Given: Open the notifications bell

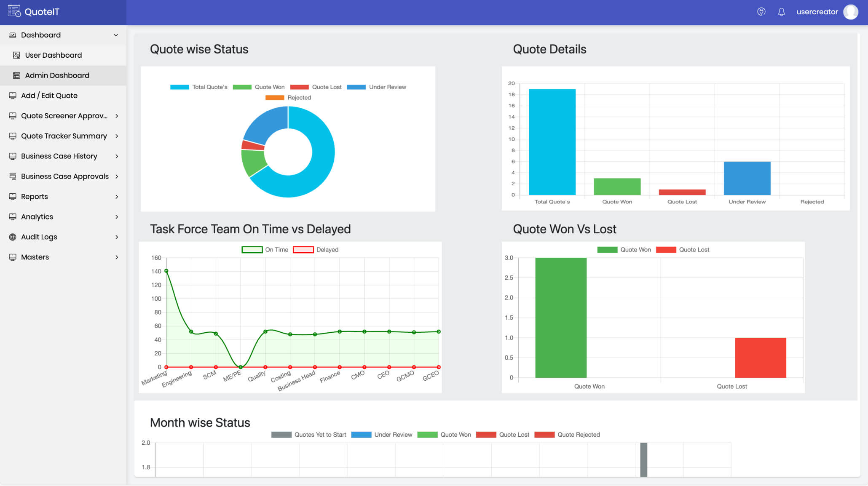Looking at the screenshot, I should click(781, 12).
